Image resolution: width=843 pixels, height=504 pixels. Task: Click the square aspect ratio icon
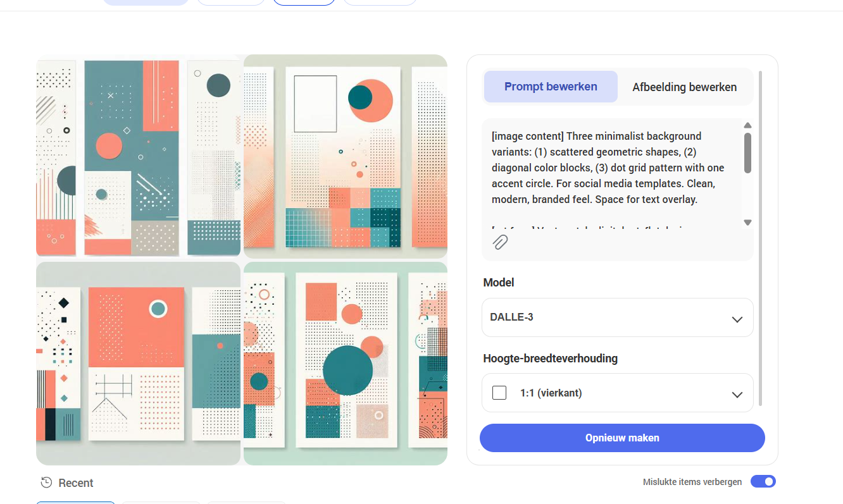(x=499, y=393)
